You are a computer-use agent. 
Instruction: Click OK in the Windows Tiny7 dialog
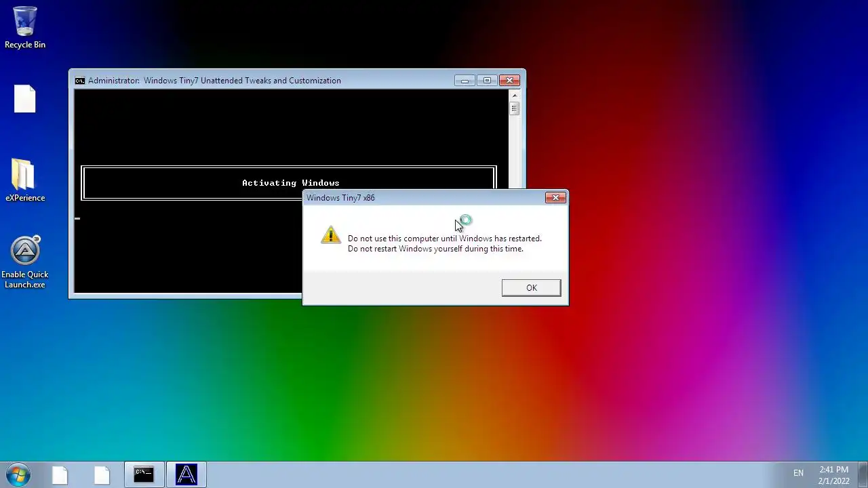pos(531,288)
